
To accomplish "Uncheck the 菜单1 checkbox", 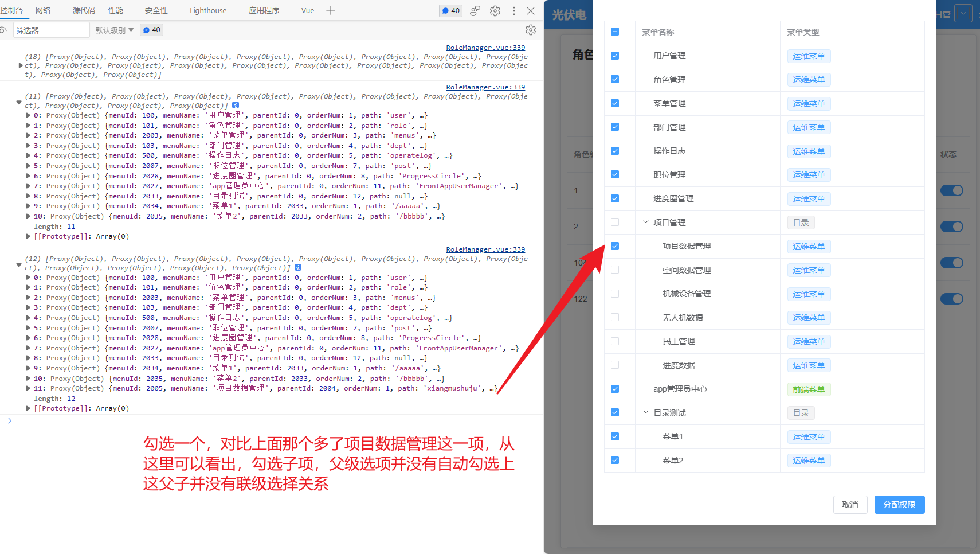I will [615, 436].
